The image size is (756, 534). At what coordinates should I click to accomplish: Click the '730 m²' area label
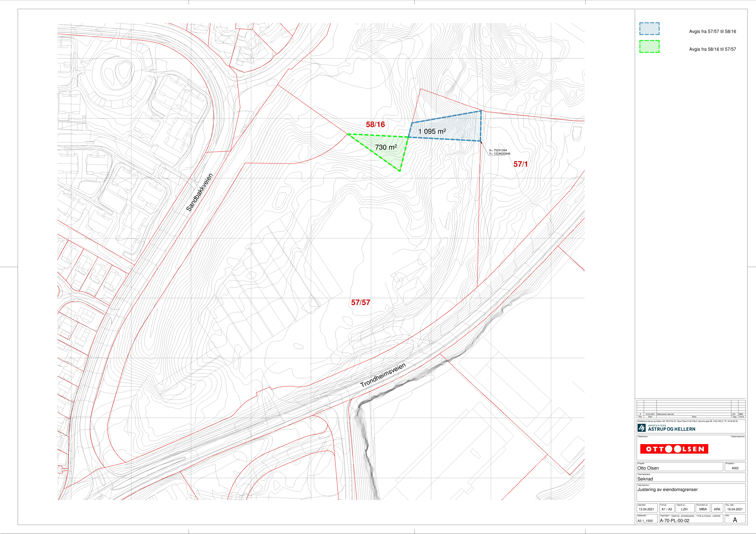386,147
